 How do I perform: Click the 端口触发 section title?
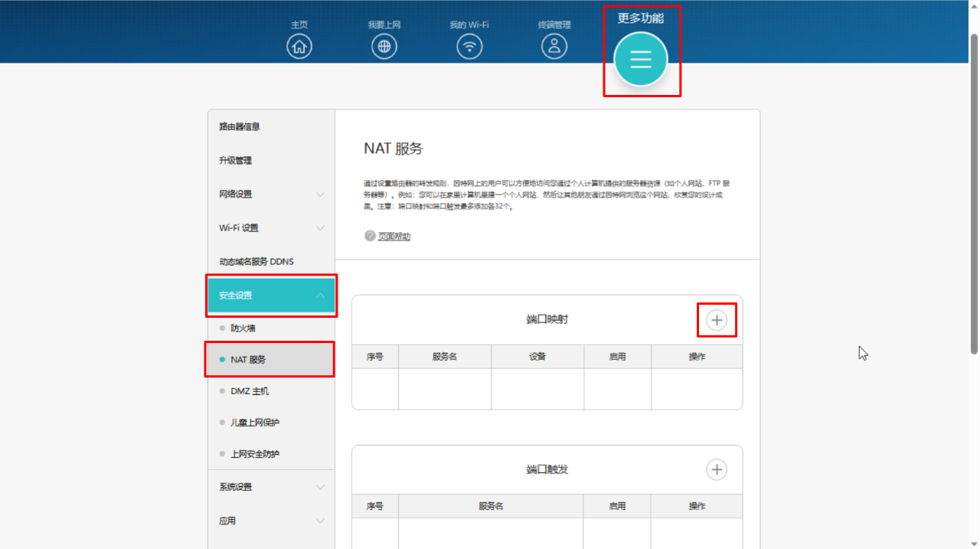point(547,469)
